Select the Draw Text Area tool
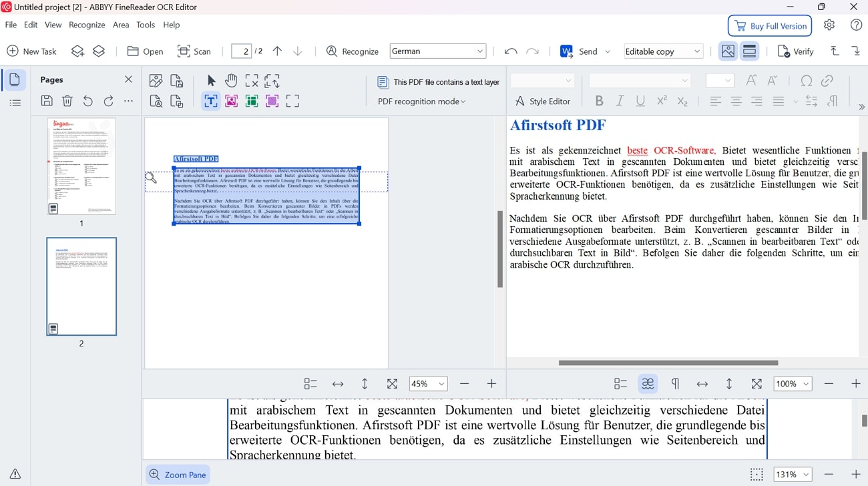 pos(211,101)
